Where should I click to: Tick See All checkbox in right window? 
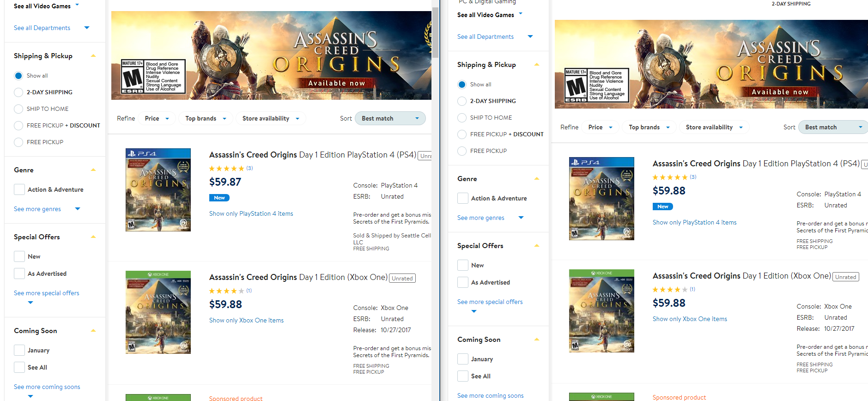click(x=463, y=376)
